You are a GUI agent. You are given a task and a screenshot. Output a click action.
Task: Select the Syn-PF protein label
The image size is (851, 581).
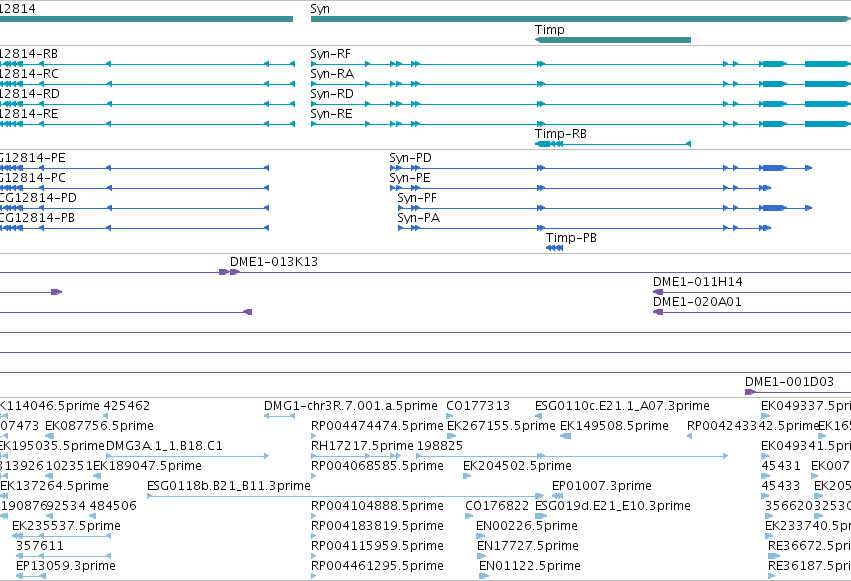(417, 198)
